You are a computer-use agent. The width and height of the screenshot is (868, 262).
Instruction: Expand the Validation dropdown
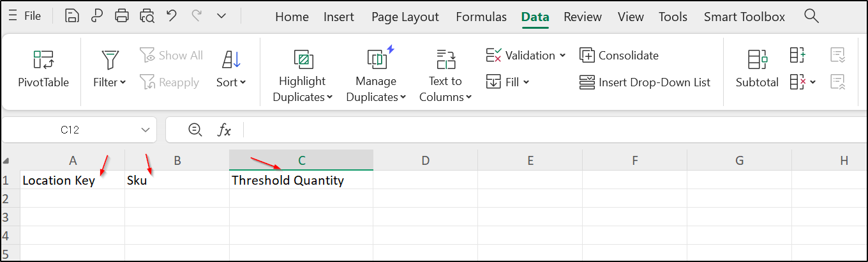point(563,56)
